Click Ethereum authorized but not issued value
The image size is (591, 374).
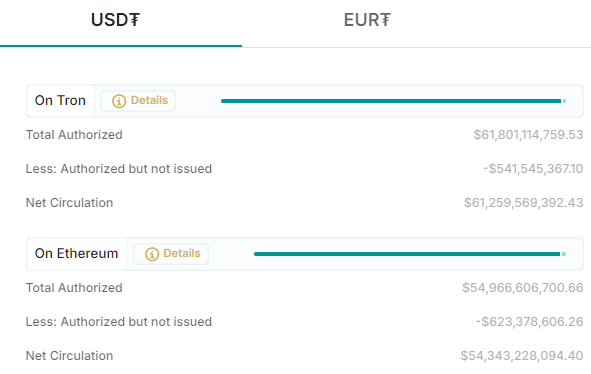point(529,322)
